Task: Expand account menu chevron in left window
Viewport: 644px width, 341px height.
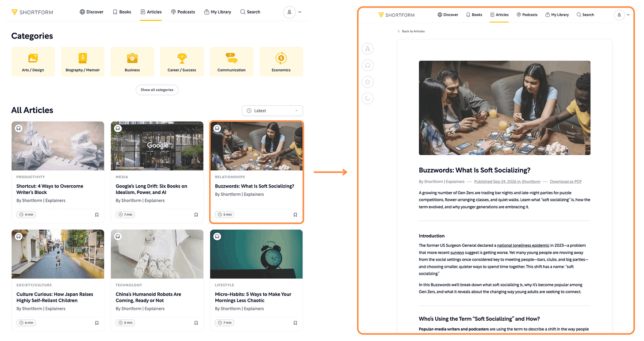Action: (x=300, y=12)
